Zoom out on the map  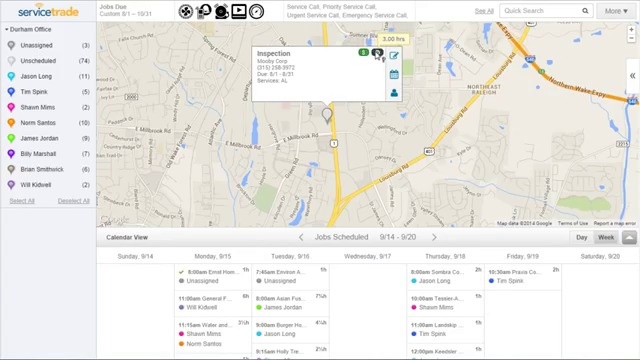(631, 38)
